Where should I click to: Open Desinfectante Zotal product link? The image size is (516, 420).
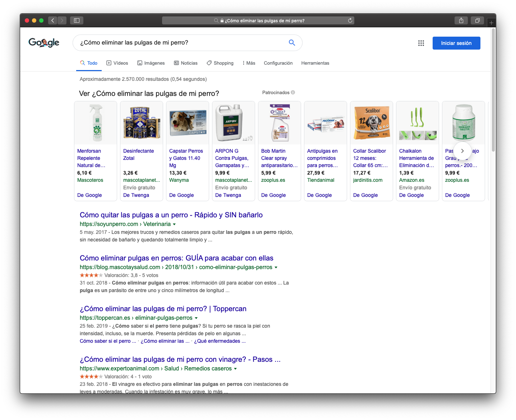pos(138,154)
